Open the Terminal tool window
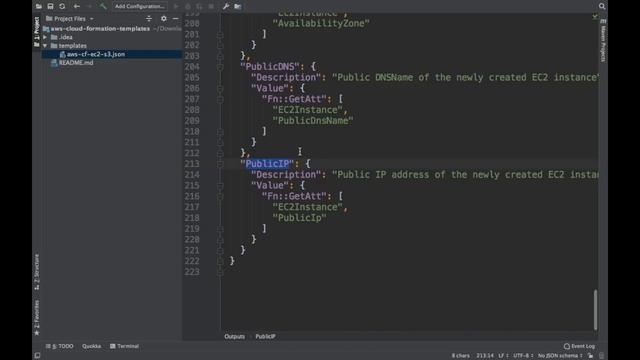This screenshot has width=640, height=360. [124, 346]
